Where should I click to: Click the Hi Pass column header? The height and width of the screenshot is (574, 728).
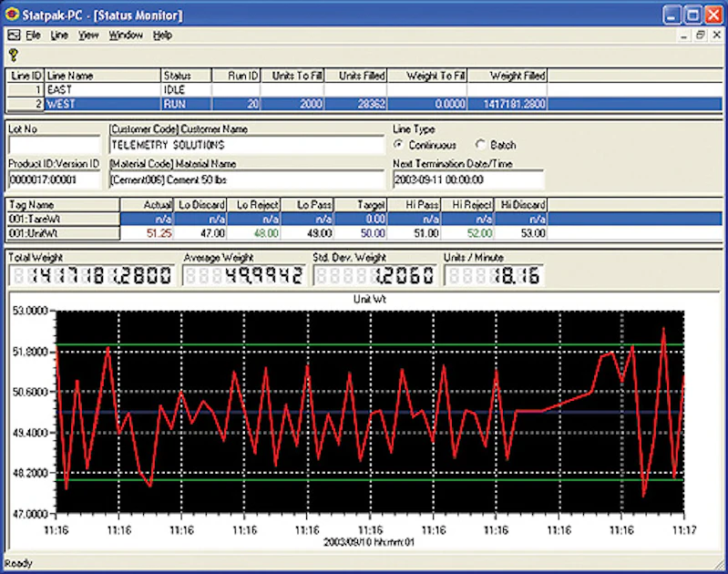(414, 205)
